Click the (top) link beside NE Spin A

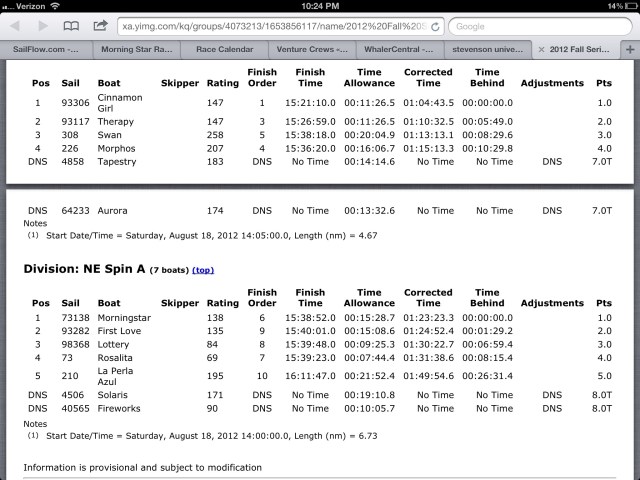[202, 270]
